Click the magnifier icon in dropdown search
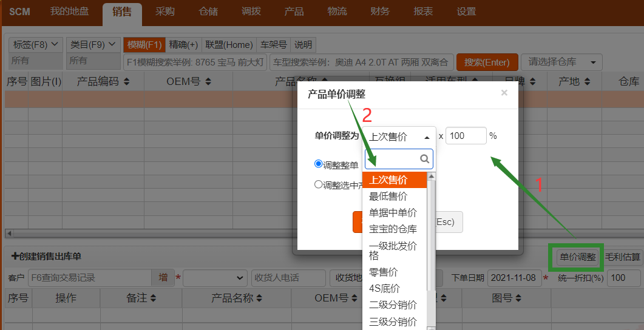The height and width of the screenshot is (330, 644). (425, 159)
